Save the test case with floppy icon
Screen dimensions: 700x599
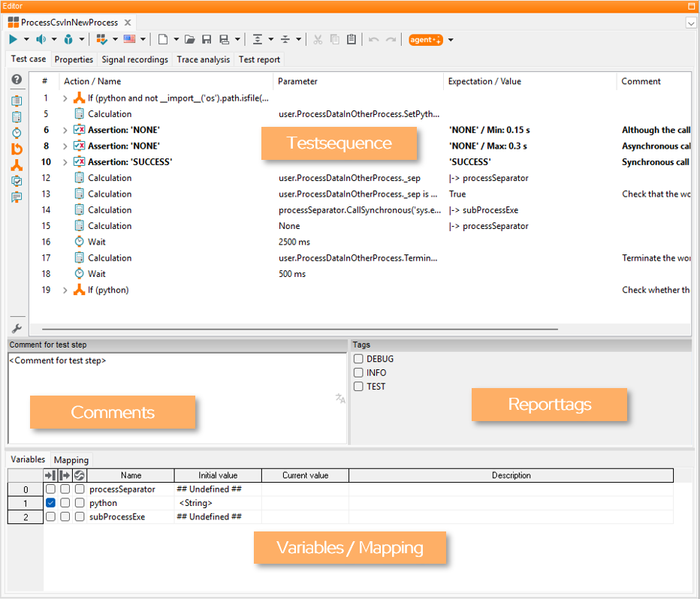(x=207, y=40)
